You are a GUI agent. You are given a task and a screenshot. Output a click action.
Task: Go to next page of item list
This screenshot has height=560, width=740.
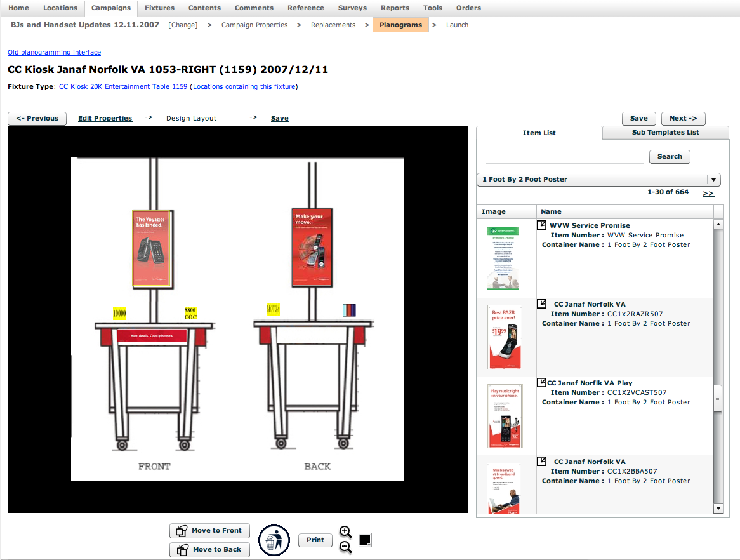click(708, 193)
